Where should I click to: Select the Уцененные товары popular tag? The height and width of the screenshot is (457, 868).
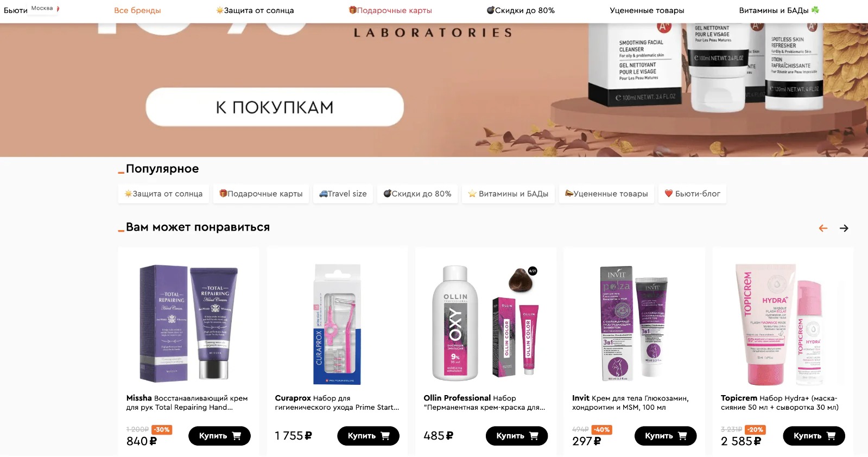click(x=606, y=194)
